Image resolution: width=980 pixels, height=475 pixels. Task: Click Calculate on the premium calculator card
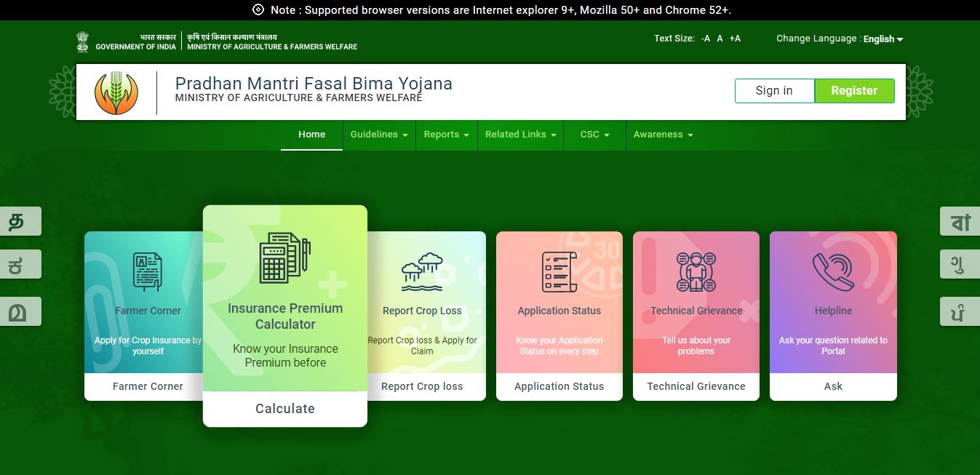coord(284,409)
